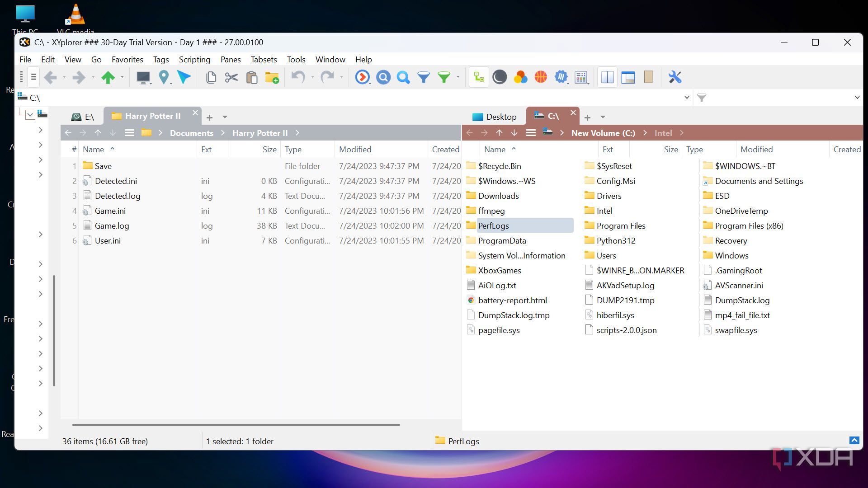Toggle Dual Pane layout icon

[607, 78]
